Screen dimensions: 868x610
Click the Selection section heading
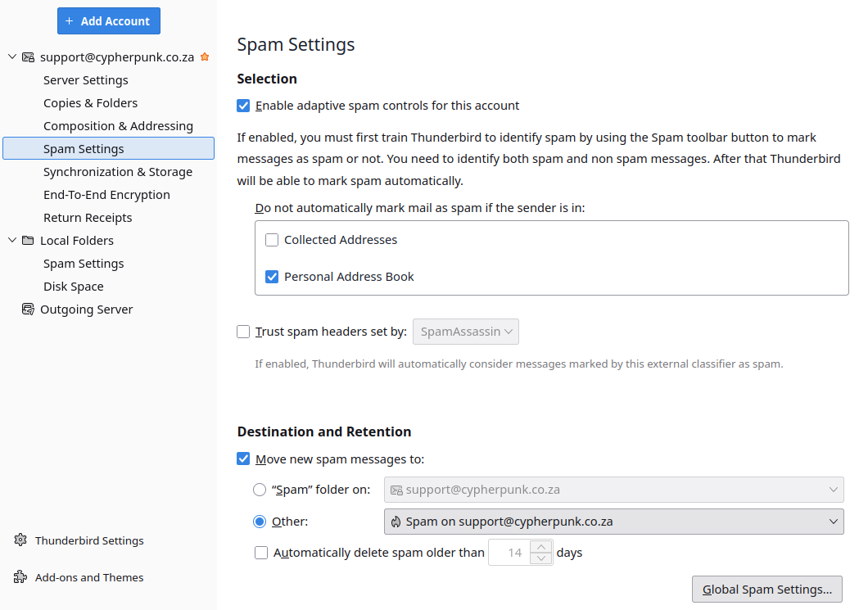267,79
